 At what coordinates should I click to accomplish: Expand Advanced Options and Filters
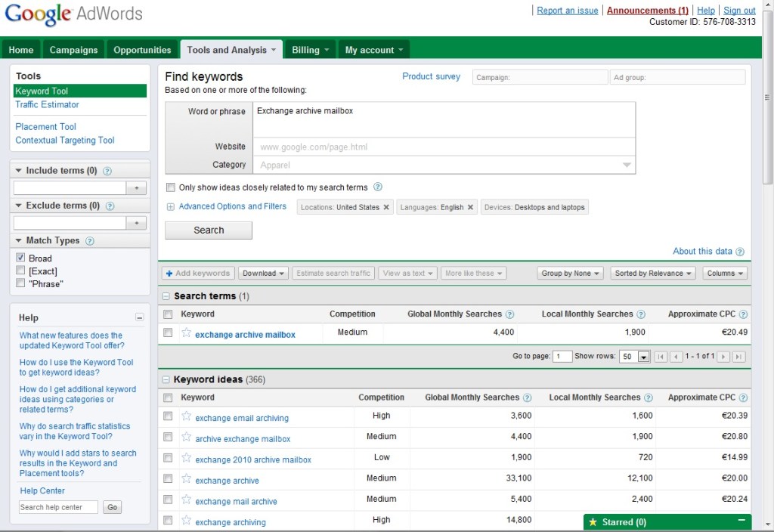[x=232, y=206]
